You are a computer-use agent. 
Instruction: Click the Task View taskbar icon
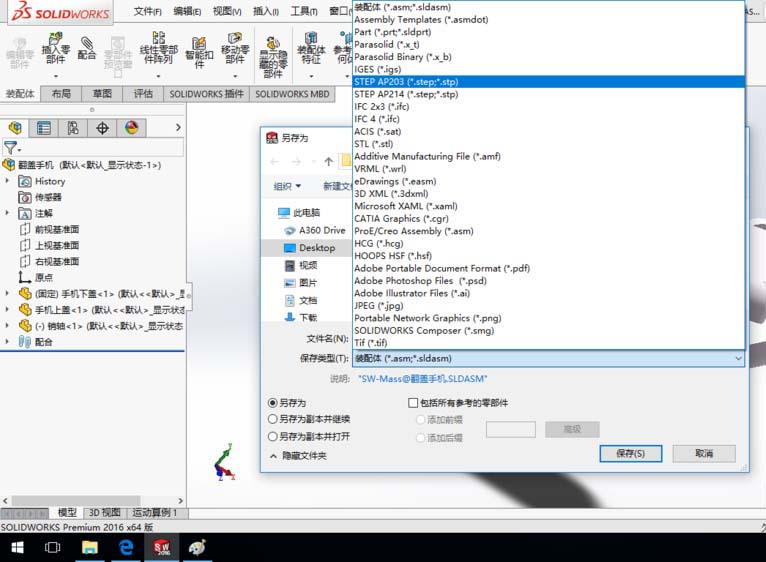[53, 548]
